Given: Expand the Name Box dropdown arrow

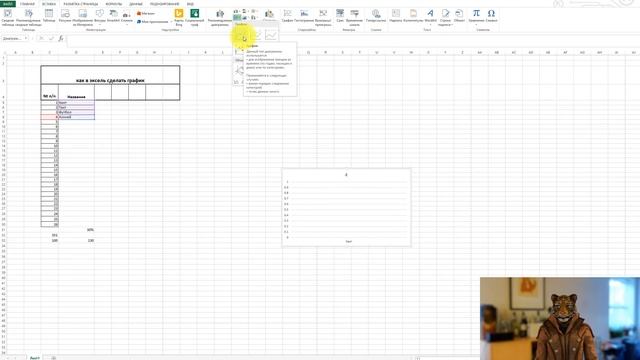Looking at the screenshot, I should 26,38.
